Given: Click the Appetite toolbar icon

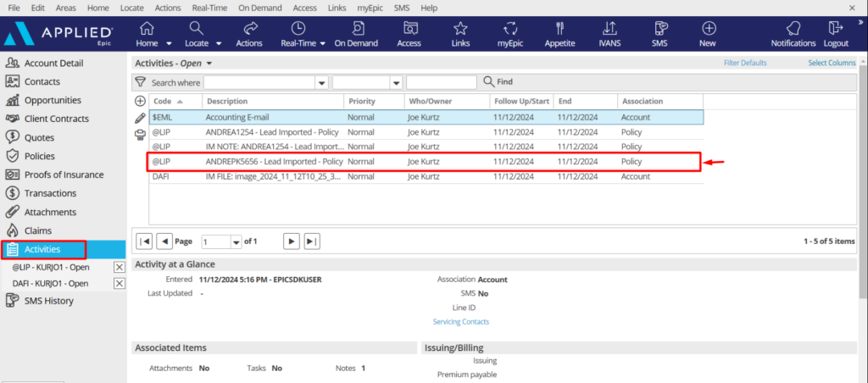Looking at the screenshot, I should [x=559, y=29].
